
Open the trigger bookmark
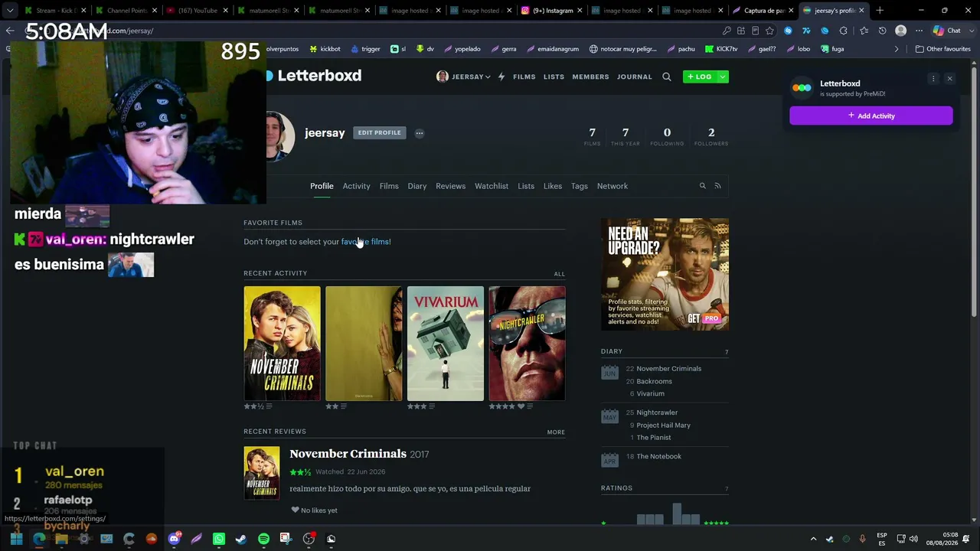pos(365,49)
